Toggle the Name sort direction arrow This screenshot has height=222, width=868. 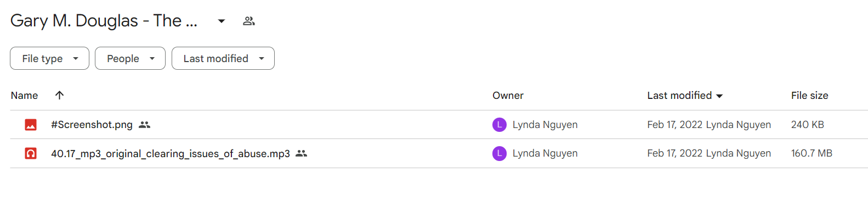point(60,95)
